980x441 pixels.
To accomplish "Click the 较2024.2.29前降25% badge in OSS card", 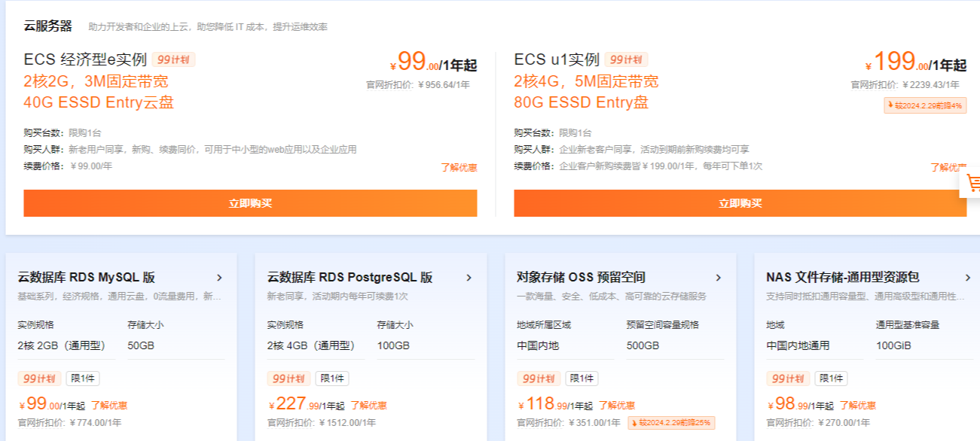I will (671, 423).
